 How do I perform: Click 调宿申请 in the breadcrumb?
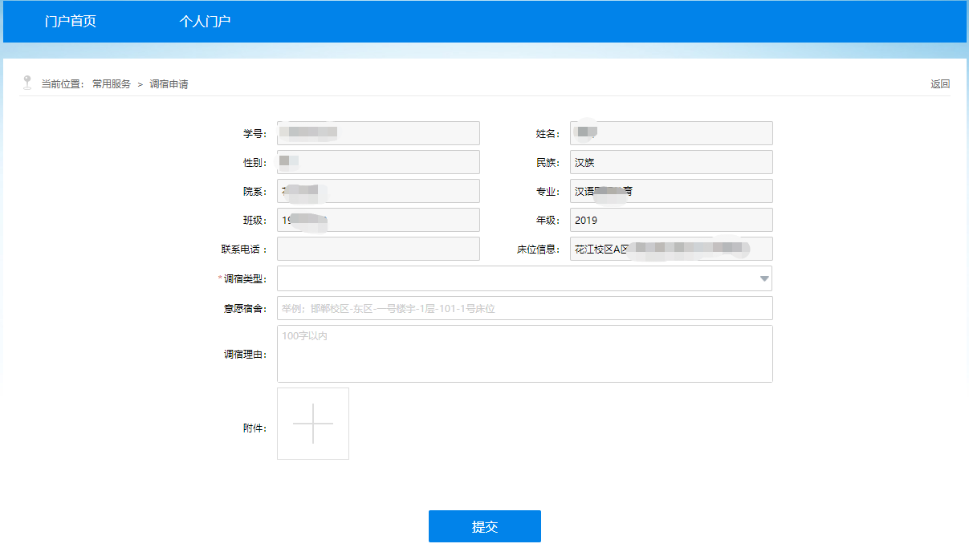pyautogui.click(x=169, y=84)
